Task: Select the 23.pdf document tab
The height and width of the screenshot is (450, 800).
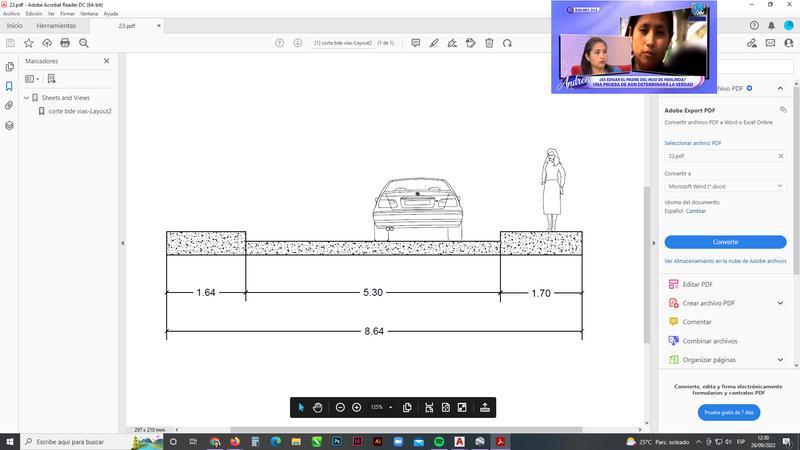Action: coord(127,26)
